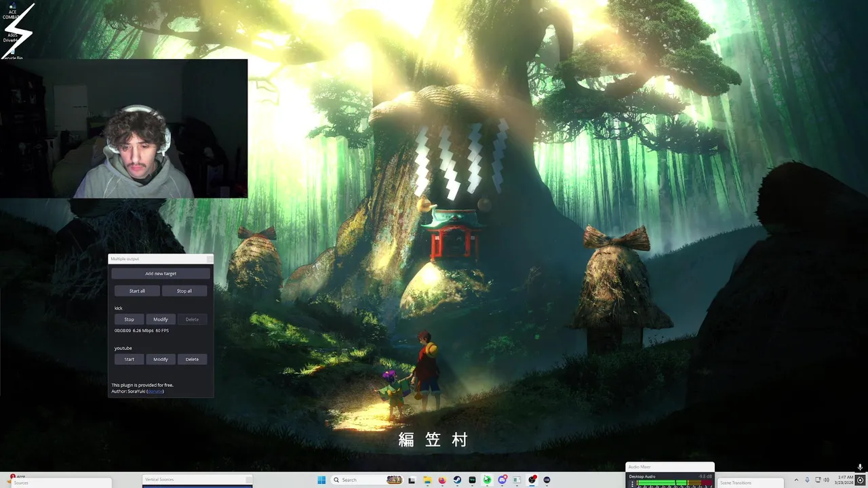This screenshot has height=488, width=868.
Task: Click the Scene Transitions panel title
Action: coord(736,483)
